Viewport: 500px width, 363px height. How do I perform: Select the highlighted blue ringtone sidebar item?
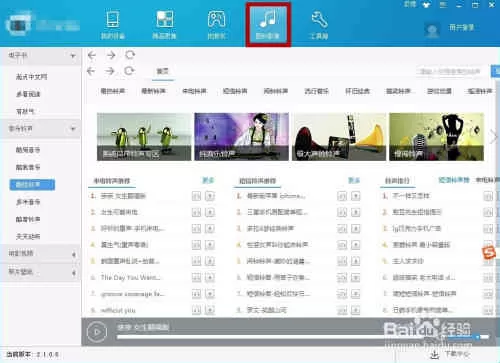click(32, 185)
